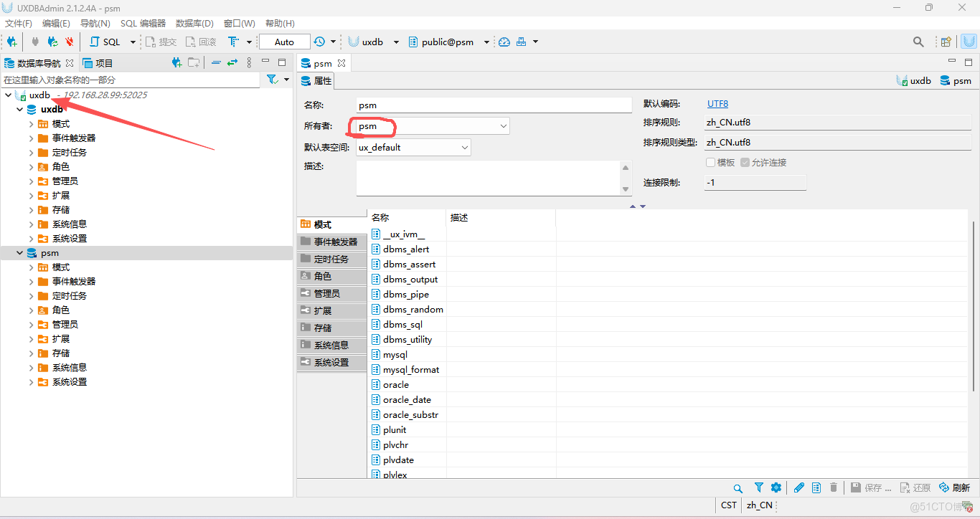
Task: Click the 连接限制 field showing -1
Action: point(755,183)
